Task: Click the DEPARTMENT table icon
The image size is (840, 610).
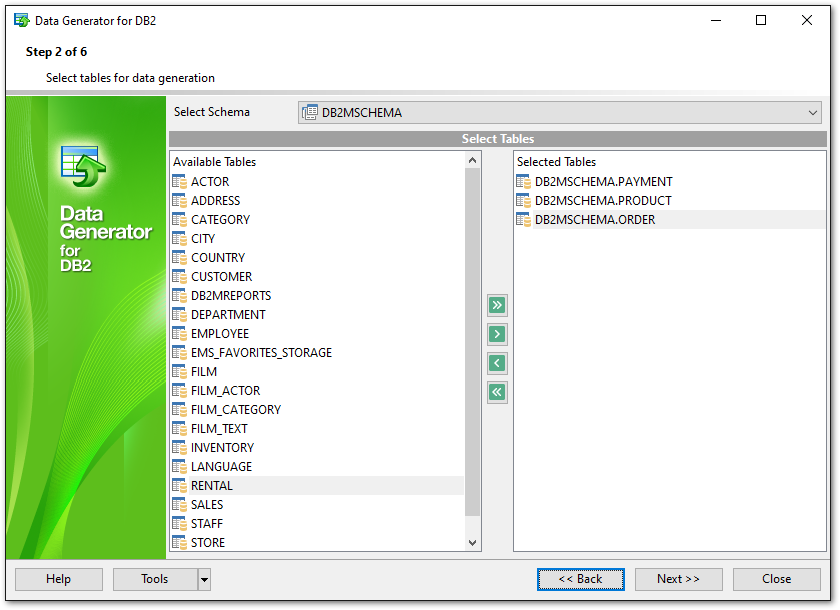Action: [x=179, y=315]
